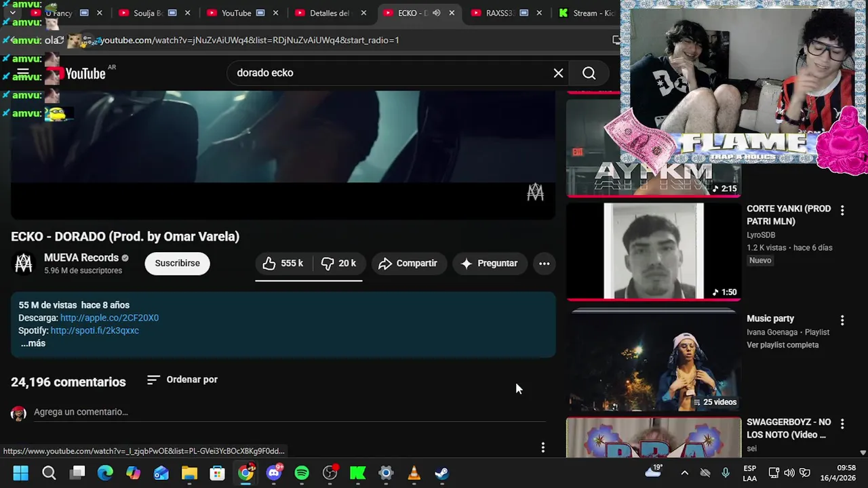Click 55 M de vistas hace 8 años
Viewport: 868px width, 488px height.
coord(74,305)
